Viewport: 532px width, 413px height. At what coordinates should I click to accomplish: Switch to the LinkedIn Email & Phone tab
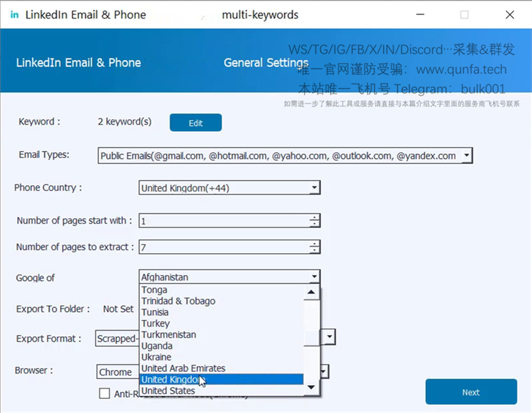pyautogui.click(x=79, y=63)
